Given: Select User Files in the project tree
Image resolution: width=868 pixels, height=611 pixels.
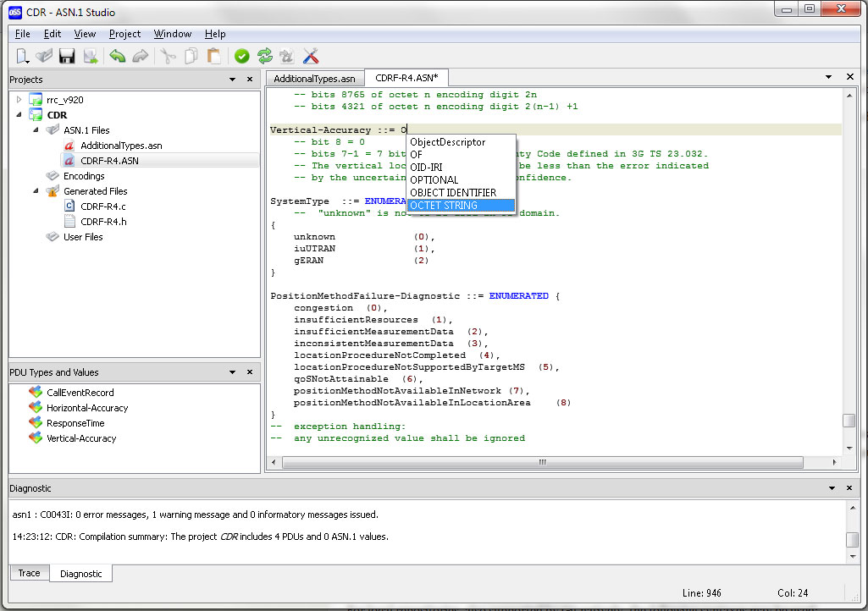Looking at the screenshot, I should coord(83,237).
